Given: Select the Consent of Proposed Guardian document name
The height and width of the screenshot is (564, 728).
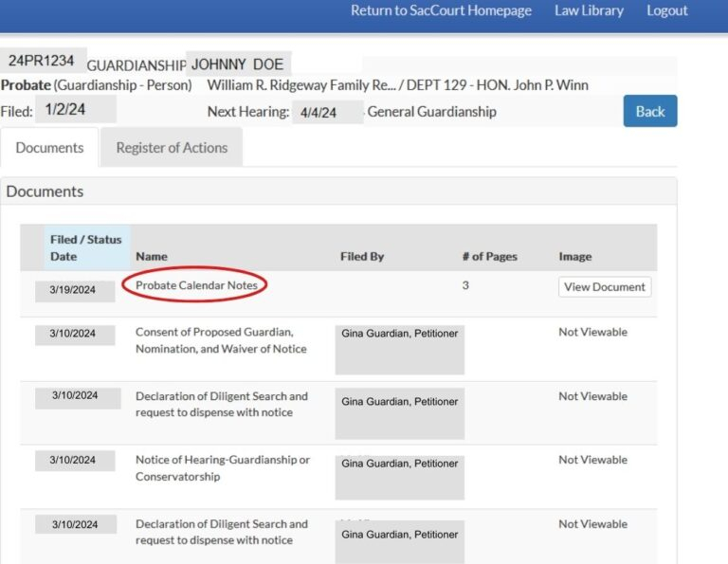Looking at the screenshot, I should 221,340.
